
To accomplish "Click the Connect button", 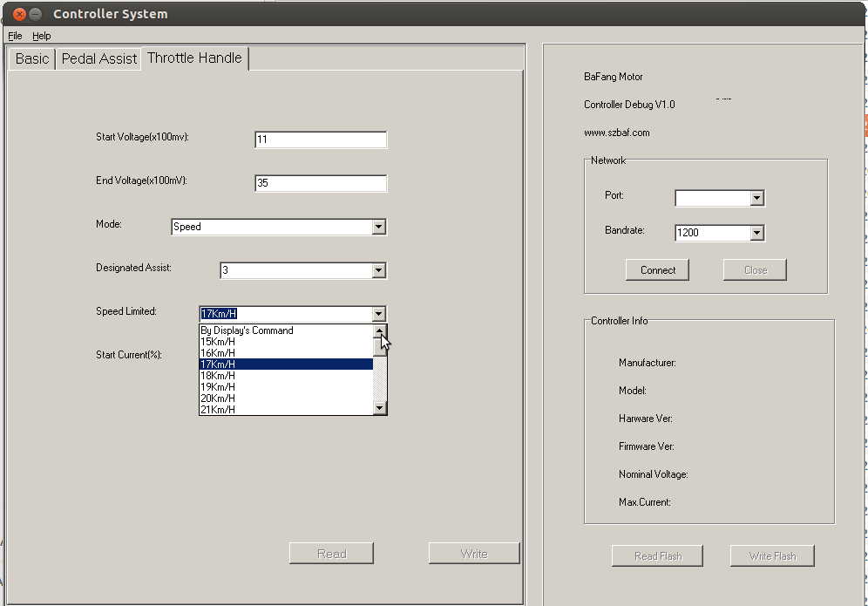I will point(658,270).
